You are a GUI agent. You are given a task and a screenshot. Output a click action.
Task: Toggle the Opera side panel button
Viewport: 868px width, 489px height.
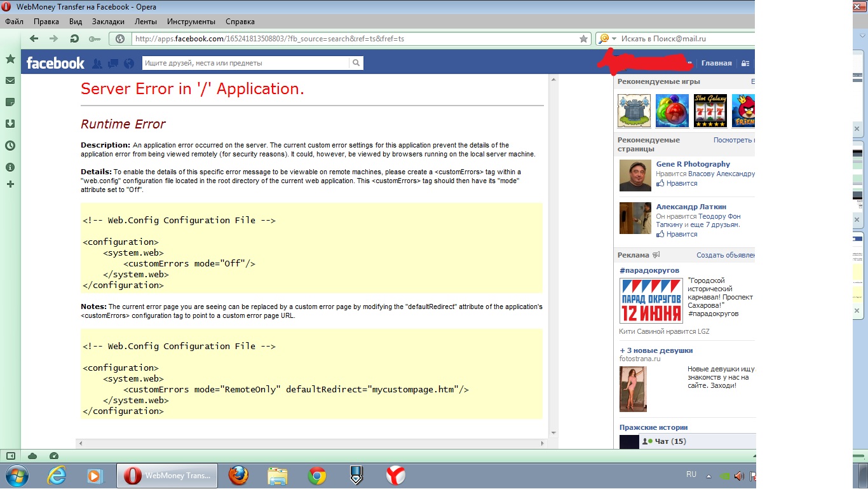(10, 456)
